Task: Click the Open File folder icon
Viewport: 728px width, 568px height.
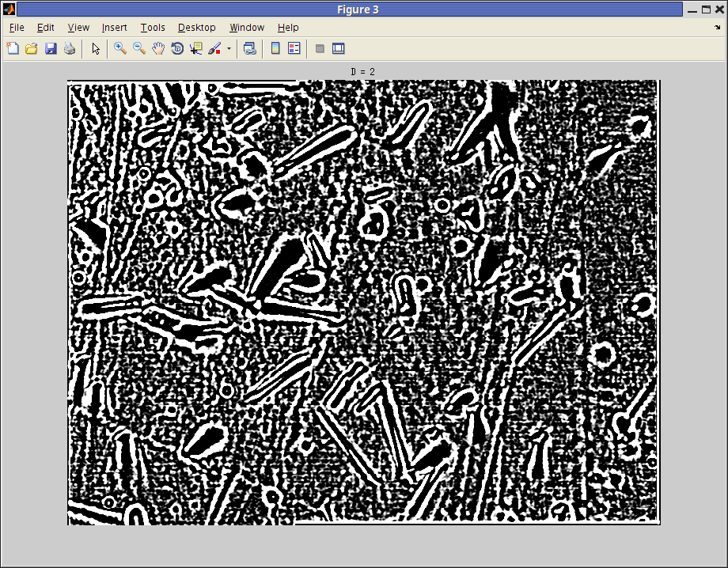Action: 32,48
